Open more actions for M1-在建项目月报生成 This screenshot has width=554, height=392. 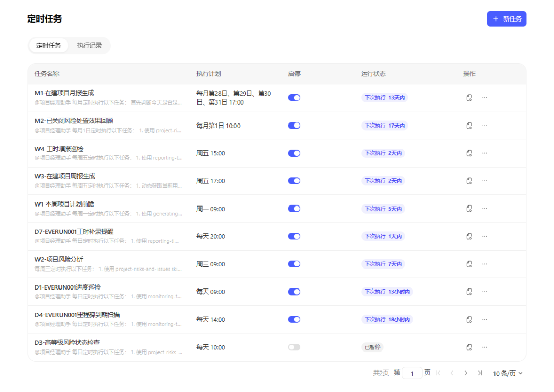tap(485, 98)
